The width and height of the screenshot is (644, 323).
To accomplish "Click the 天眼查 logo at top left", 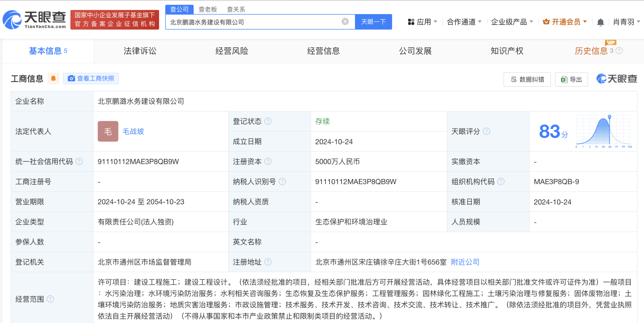I will click(35, 20).
